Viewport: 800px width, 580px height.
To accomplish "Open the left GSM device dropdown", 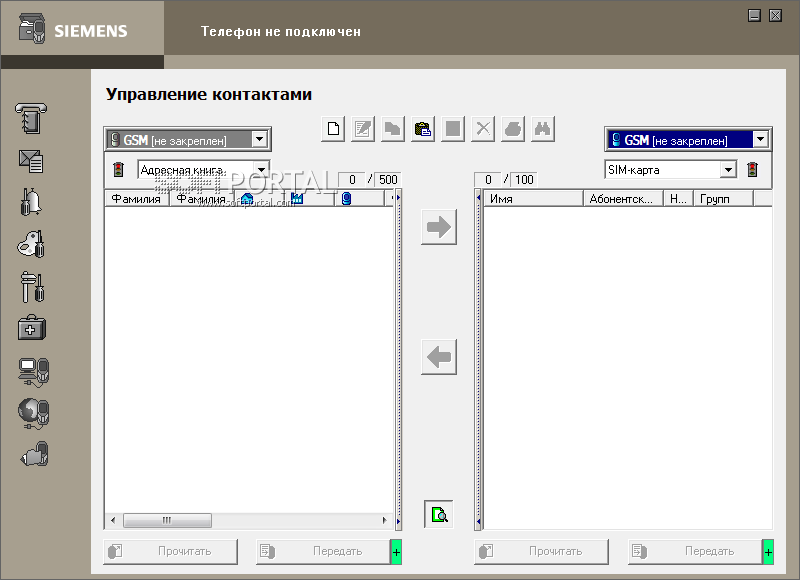I will [x=260, y=139].
